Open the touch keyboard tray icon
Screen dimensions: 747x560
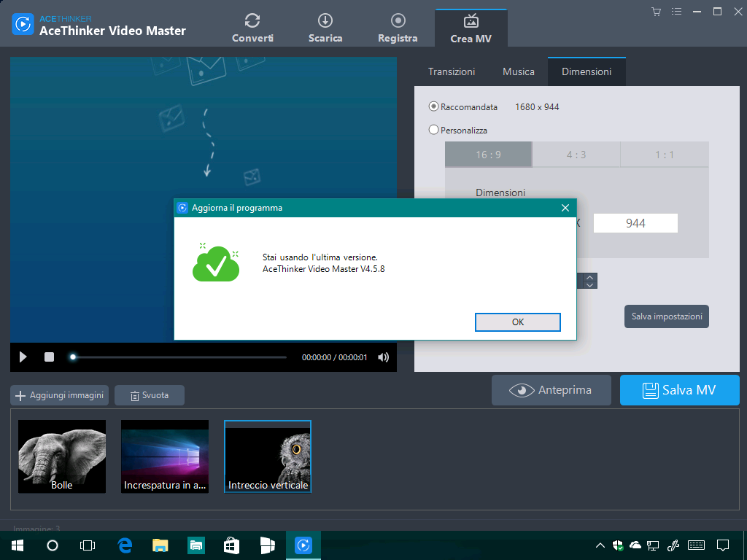click(x=697, y=545)
